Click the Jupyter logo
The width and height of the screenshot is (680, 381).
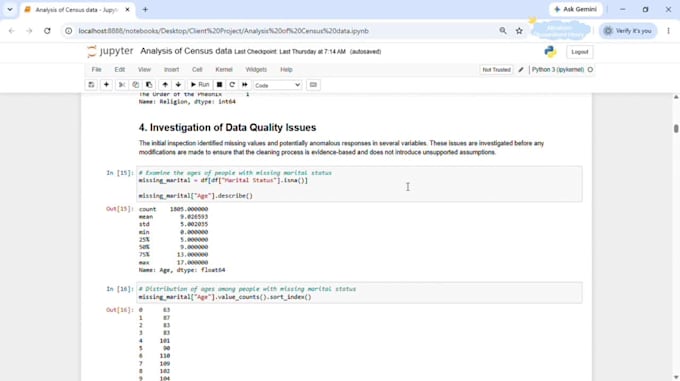(110, 52)
